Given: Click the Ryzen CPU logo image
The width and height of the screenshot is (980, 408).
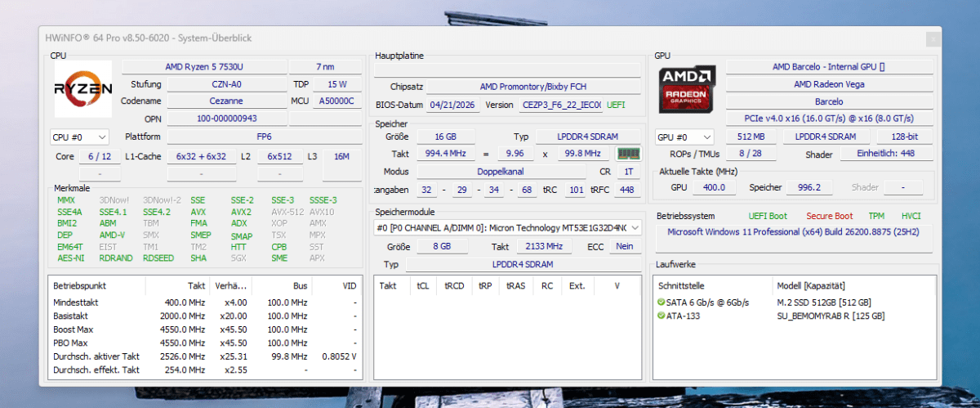Looking at the screenshot, I should pyautogui.click(x=83, y=89).
